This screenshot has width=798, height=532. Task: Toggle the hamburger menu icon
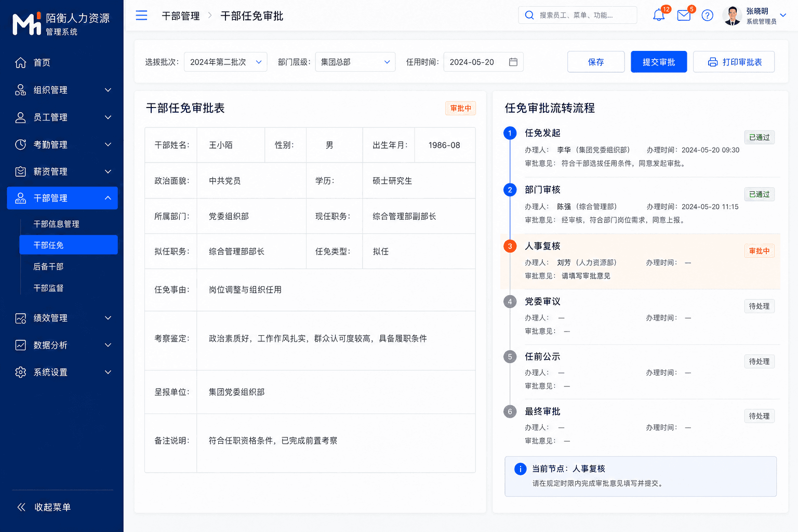[141, 16]
